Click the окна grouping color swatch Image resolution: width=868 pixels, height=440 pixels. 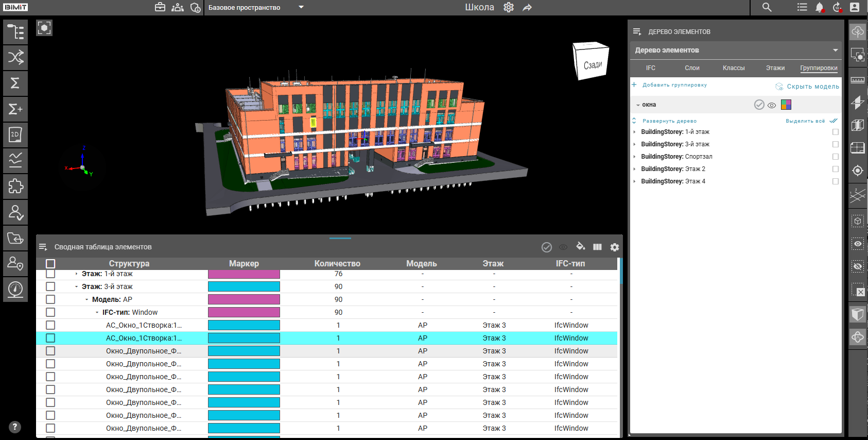click(x=786, y=105)
